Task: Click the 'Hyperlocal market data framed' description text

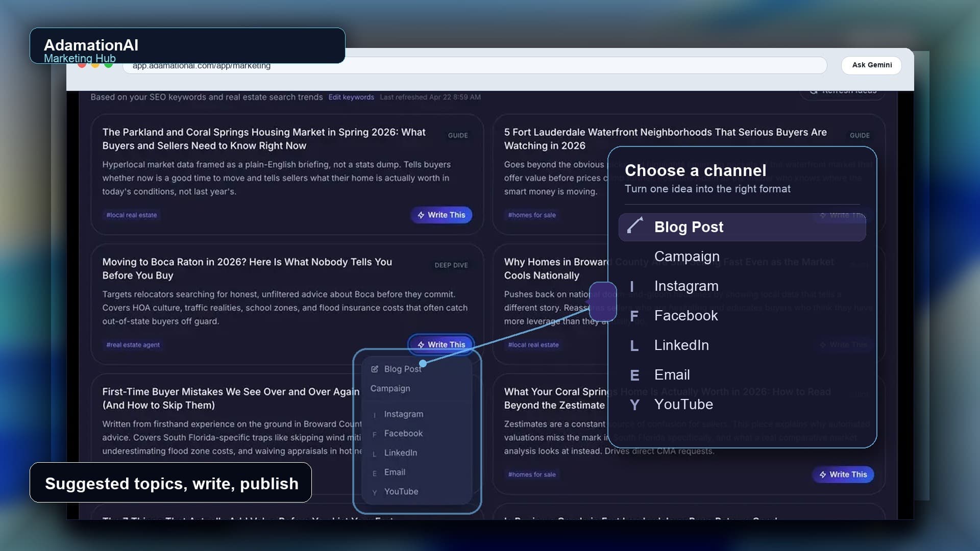Action: [276, 178]
